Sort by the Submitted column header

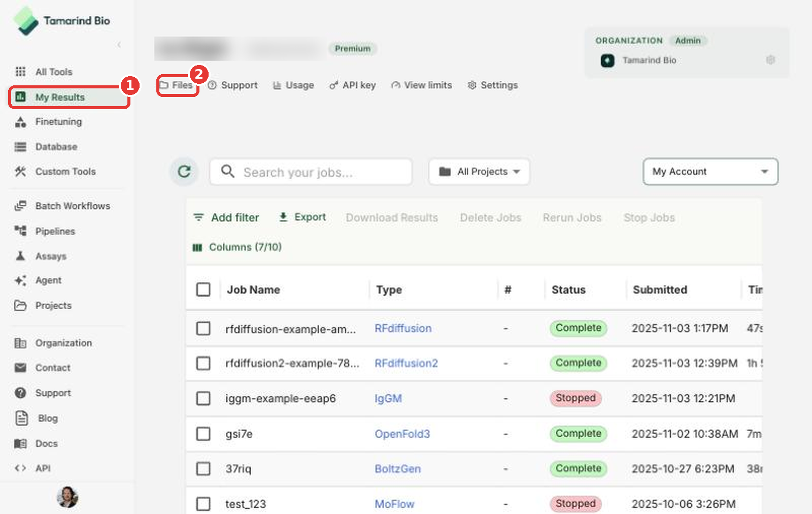(660, 290)
